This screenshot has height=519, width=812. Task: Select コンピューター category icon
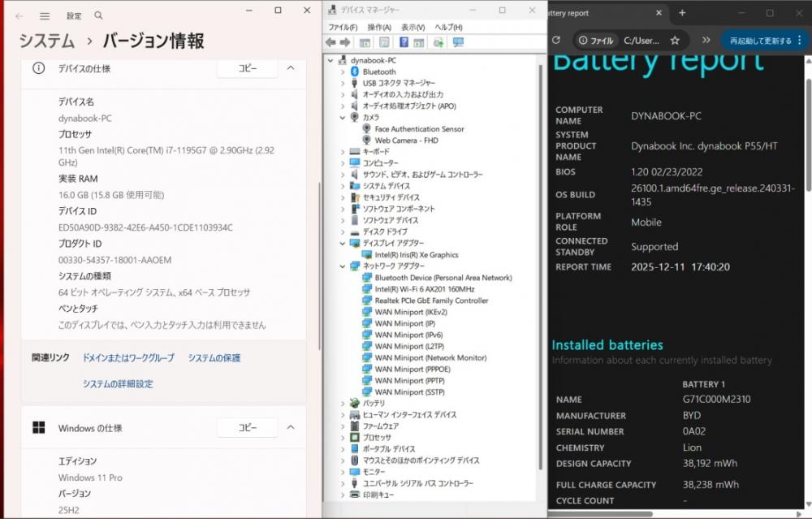coord(355,162)
